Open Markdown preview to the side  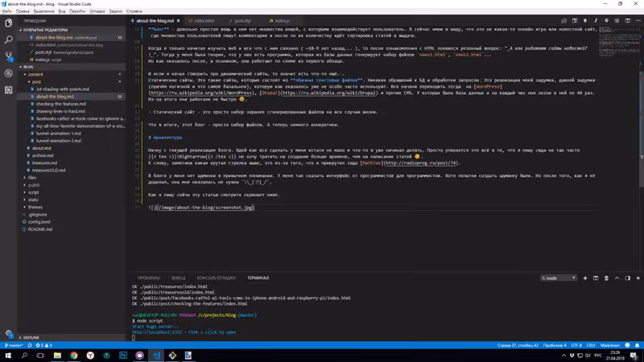click(575, 21)
